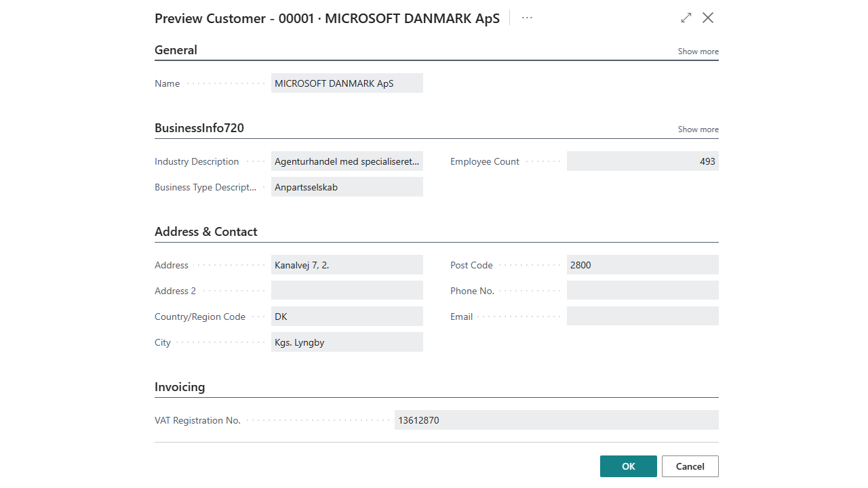Click the Business Type Descript... label
The height and width of the screenshot is (488, 868).
[x=205, y=187]
